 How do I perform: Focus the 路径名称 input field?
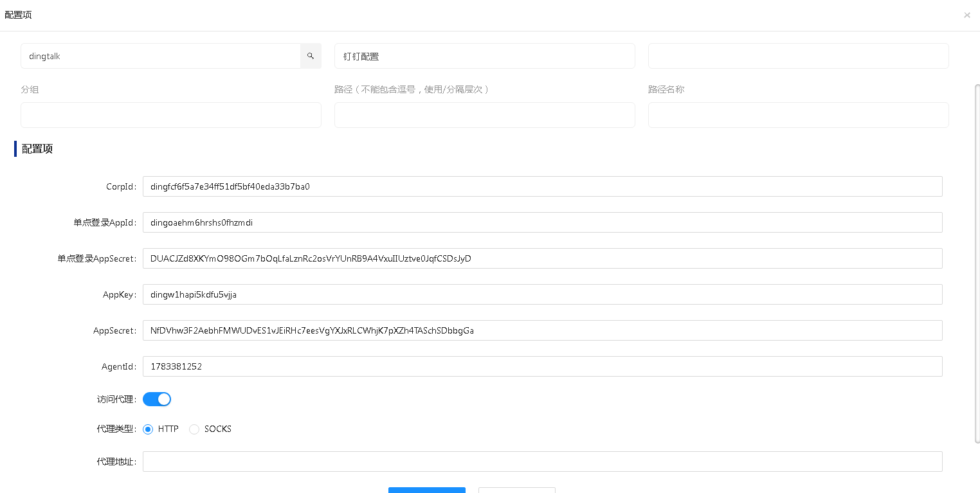click(799, 115)
